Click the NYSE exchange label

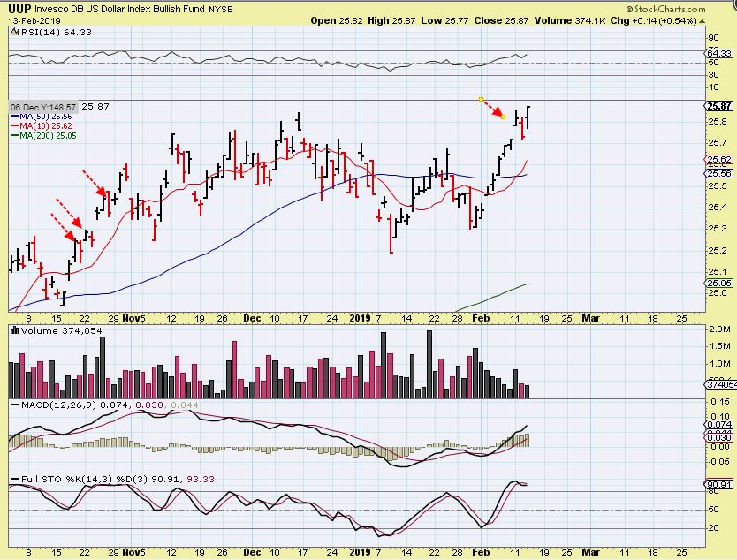(221, 10)
